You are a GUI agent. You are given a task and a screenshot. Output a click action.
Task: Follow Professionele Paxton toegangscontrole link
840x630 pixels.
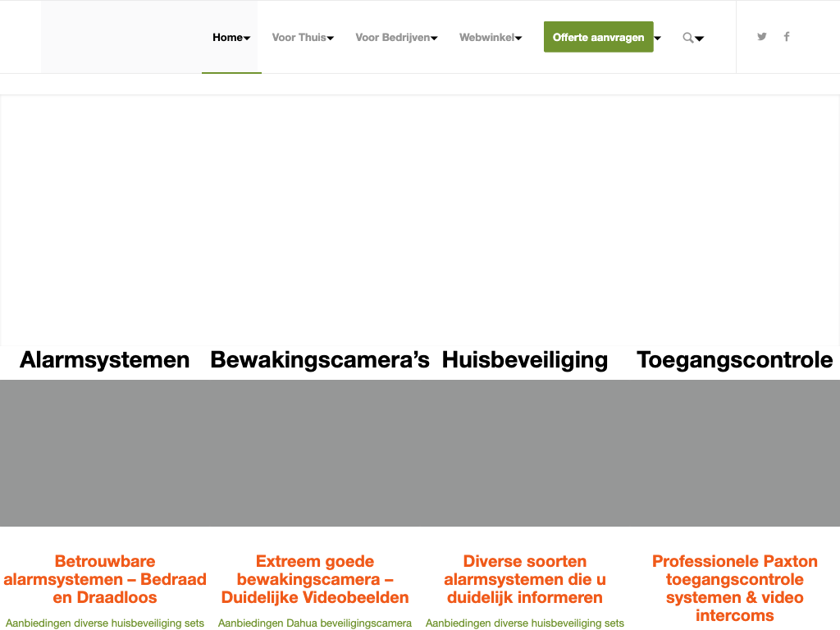[x=735, y=588]
